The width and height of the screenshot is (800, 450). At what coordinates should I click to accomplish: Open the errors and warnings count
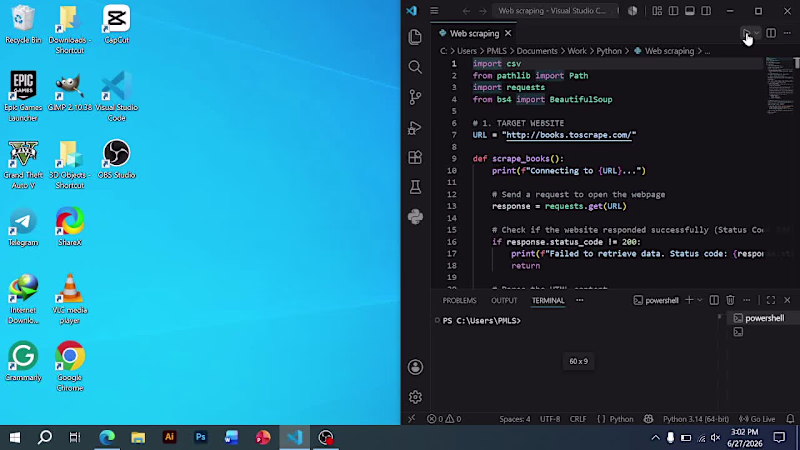pos(444,419)
